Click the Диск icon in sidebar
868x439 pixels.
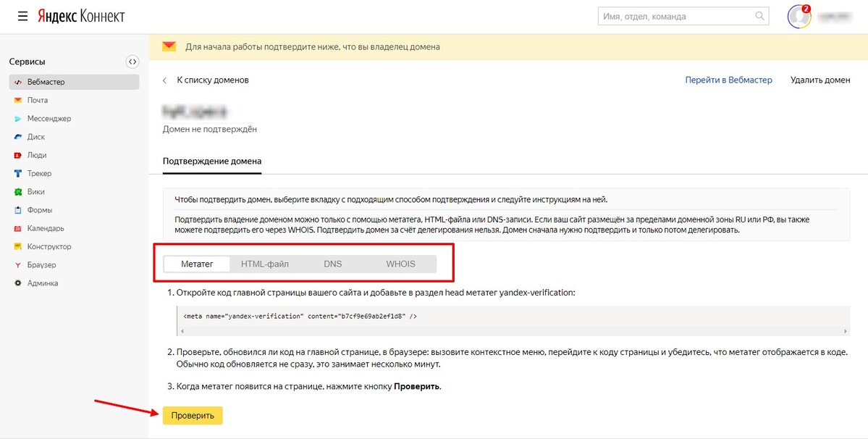[17, 137]
